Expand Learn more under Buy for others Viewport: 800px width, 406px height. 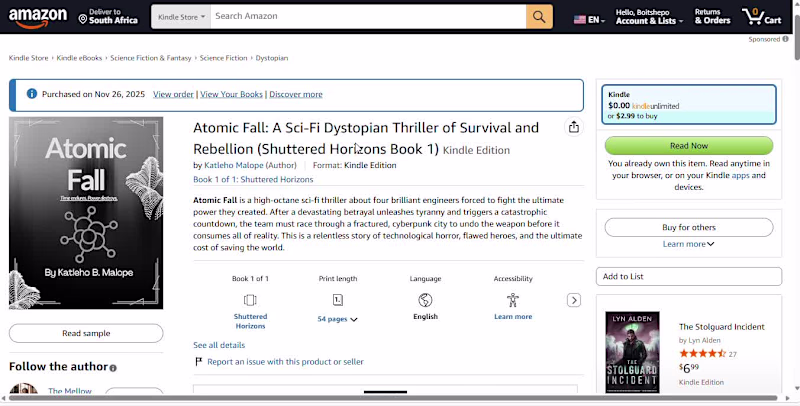point(688,244)
